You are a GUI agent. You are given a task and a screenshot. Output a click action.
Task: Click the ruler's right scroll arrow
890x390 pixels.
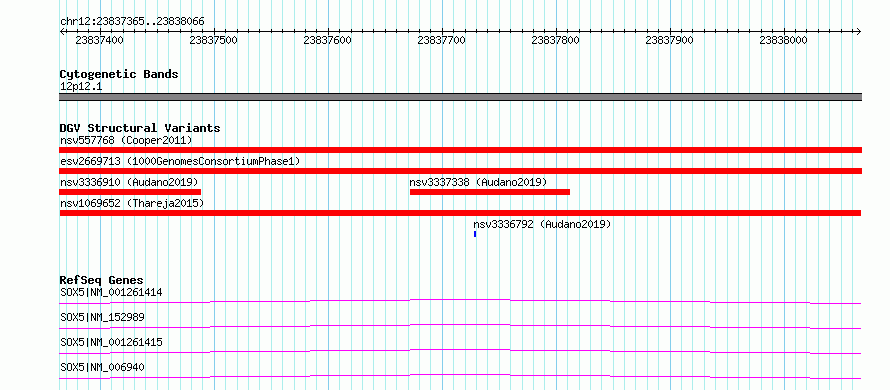tap(858, 31)
